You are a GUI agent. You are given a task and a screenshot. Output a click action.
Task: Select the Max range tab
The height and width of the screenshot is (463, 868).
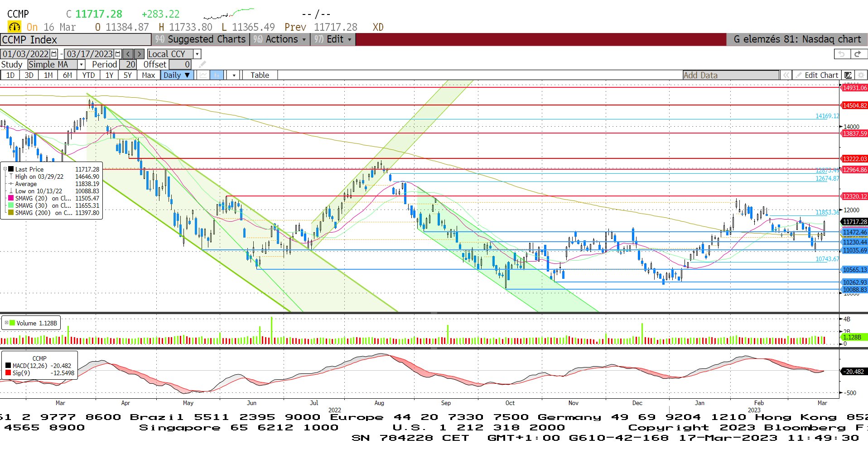click(148, 75)
